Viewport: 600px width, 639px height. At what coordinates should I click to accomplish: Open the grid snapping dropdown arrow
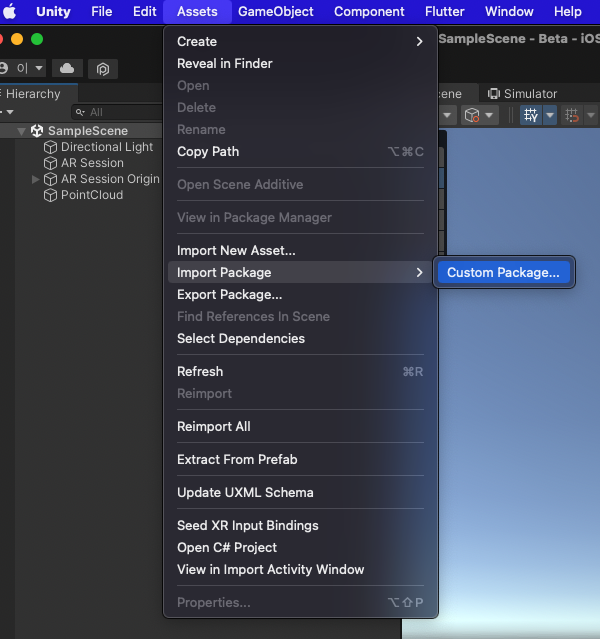tap(550, 115)
